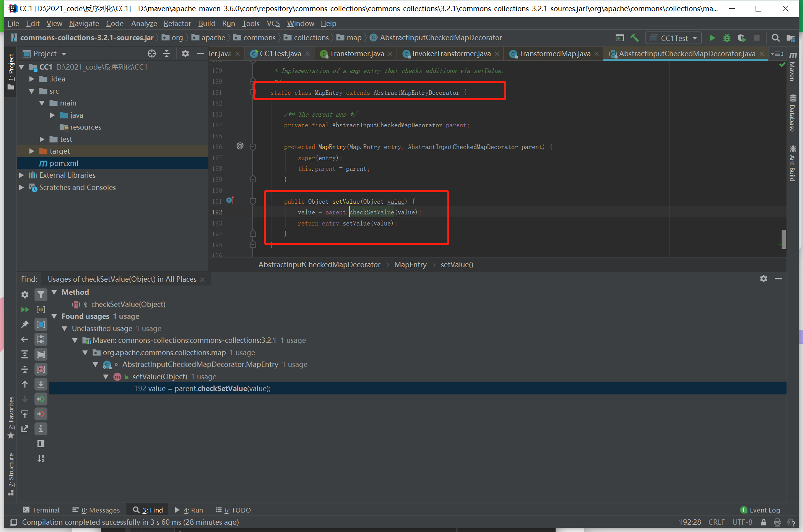Start the Debug bug icon
The height and width of the screenshot is (532, 803).
point(727,38)
